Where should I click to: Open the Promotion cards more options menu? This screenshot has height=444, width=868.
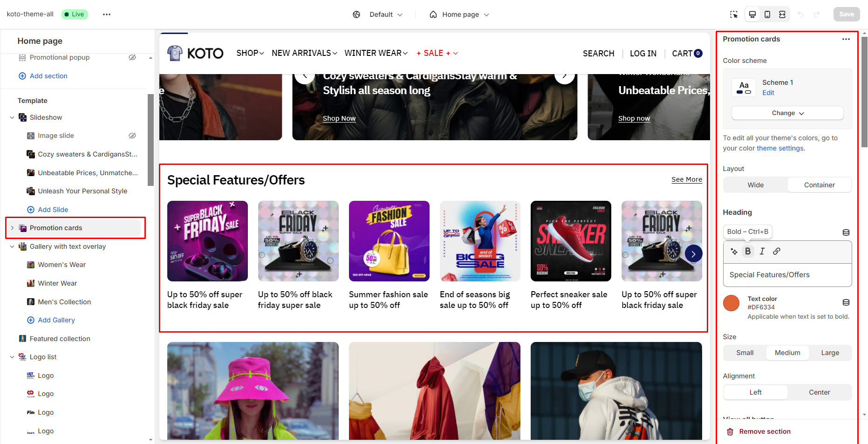coord(846,39)
